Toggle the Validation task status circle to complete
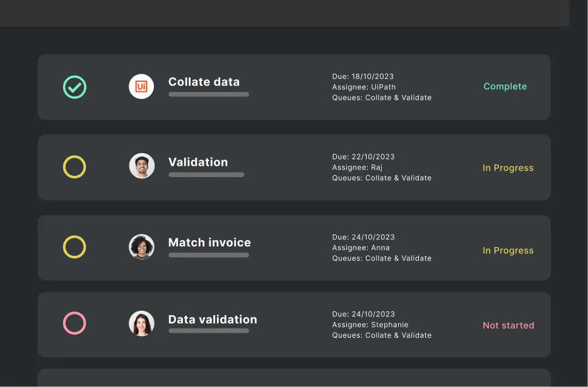Screen dimensions: 588x387 (x=74, y=166)
